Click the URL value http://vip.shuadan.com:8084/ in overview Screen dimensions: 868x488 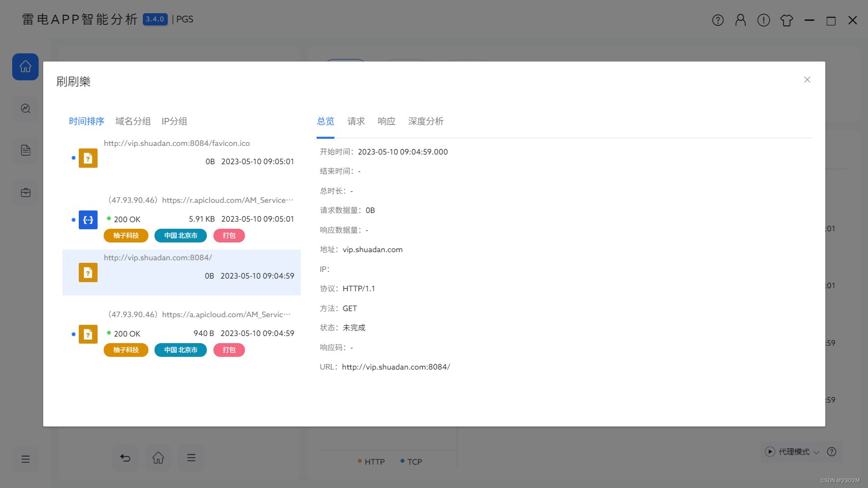pos(396,367)
